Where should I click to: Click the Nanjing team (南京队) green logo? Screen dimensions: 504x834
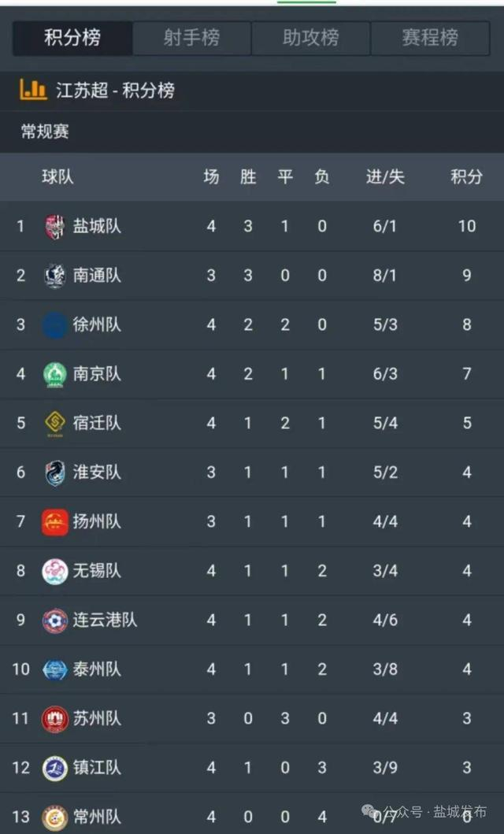(54, 373)
